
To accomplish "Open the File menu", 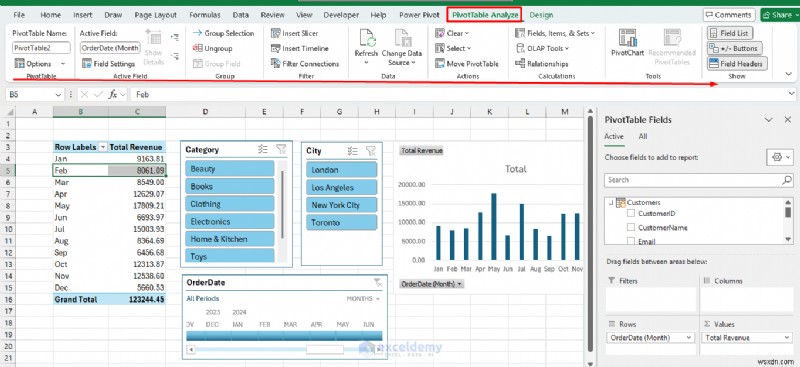I will [19, 15].
